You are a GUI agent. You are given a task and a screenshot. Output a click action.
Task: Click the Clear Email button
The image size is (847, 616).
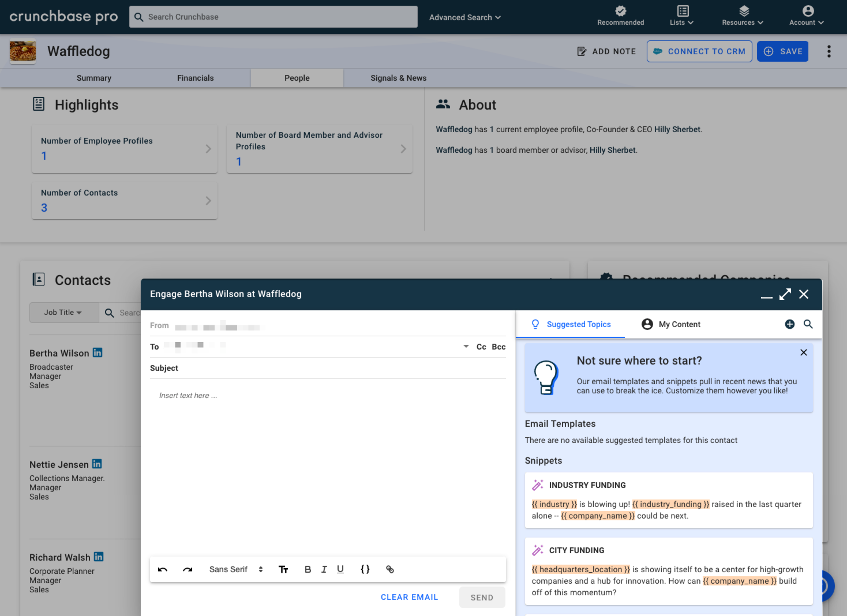point(409,597)
